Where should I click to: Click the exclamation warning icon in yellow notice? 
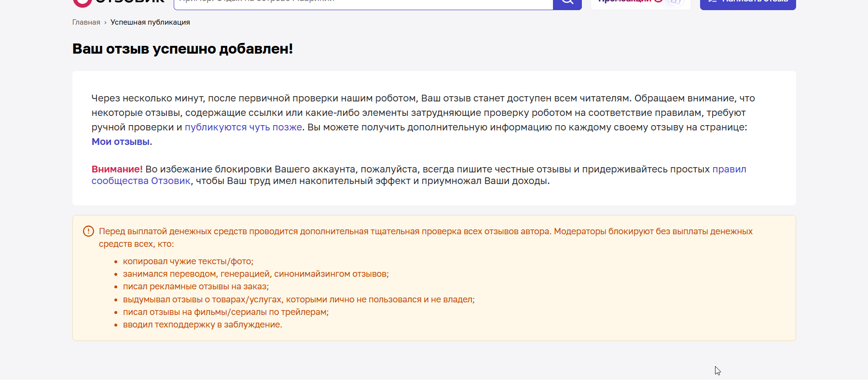pos(89,231)
